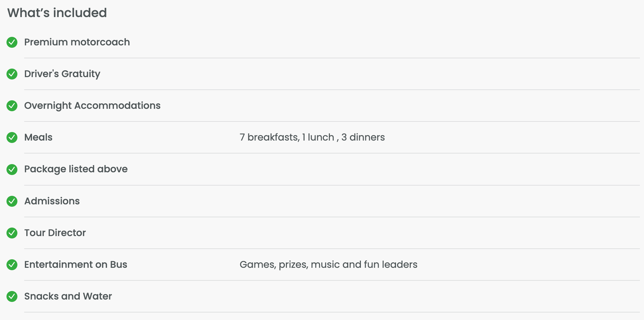Image resolution: width=644 pixels, height=320 pixels.
Task: Click the Meals label
Action: pos(39,137)
